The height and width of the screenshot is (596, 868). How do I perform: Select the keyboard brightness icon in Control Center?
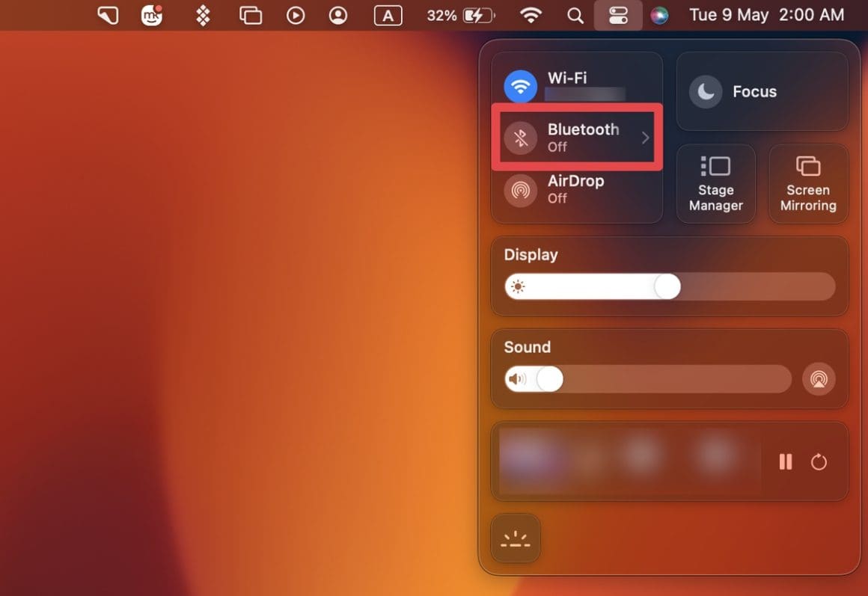point(515,538)
